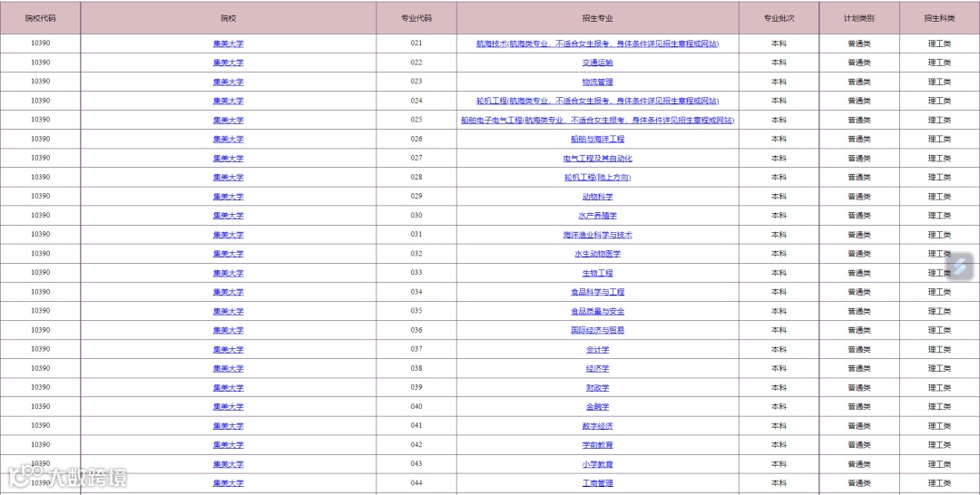Screen dimensions: 980x495
Task: Click the 招生科类 column header
Action: (x=939, y=18)
